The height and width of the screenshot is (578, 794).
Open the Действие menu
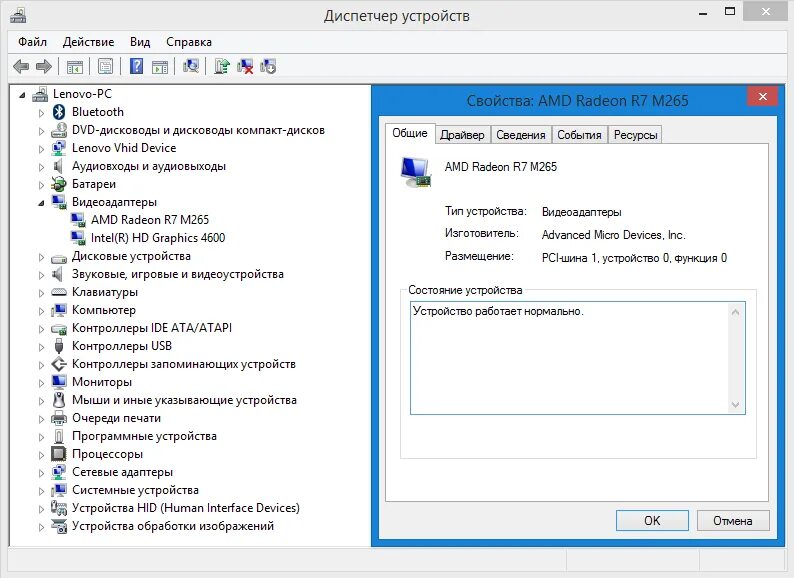[x=89, y=42]
